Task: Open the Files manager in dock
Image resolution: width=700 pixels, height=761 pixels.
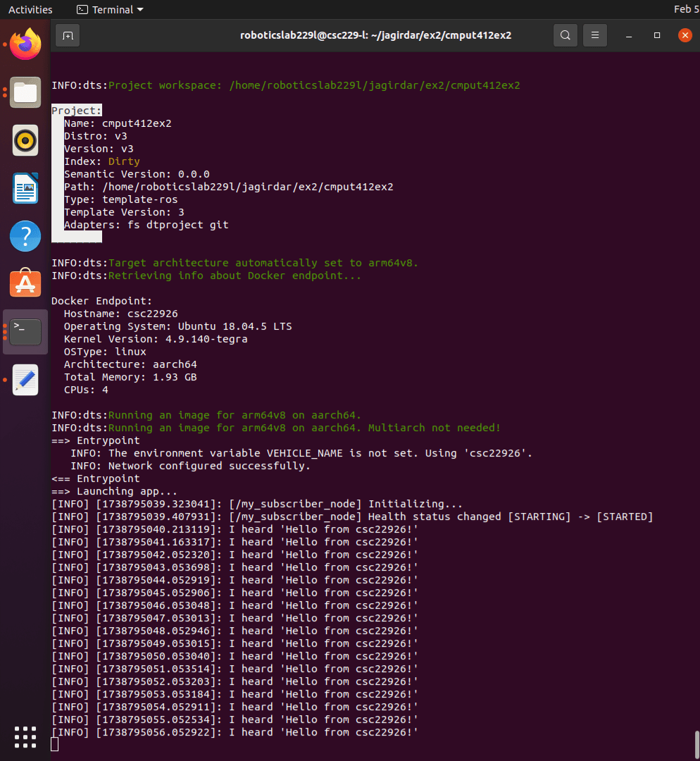Action: pyautogui.click(x=25, y=92)
